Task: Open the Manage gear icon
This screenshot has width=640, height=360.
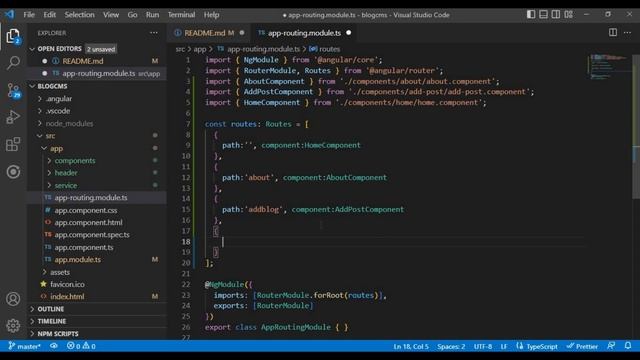Action: click(x=13, y=325)
